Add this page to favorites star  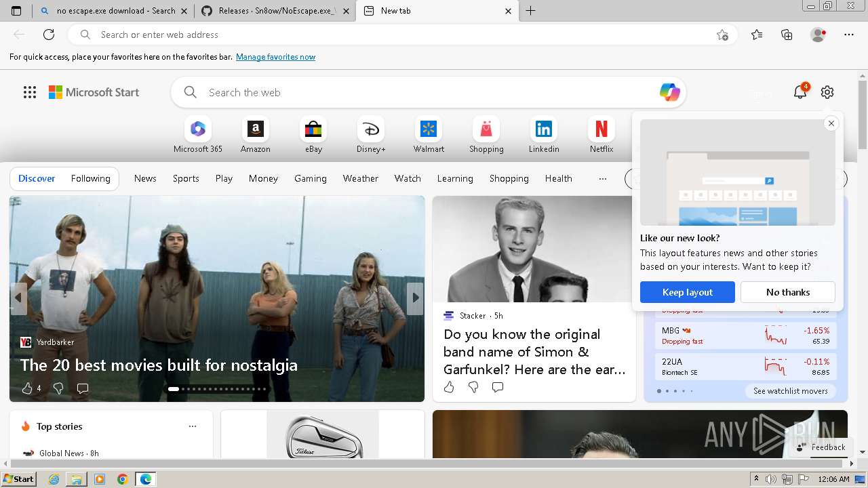722,35
